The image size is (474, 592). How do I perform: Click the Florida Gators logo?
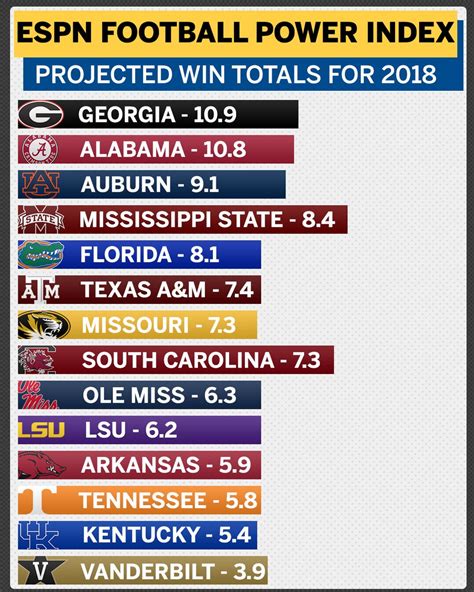(41, 254)
